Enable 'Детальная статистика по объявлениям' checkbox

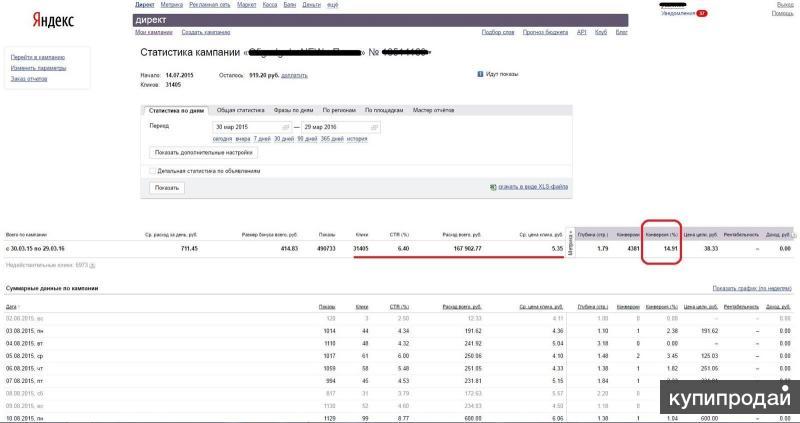[151, 171]
